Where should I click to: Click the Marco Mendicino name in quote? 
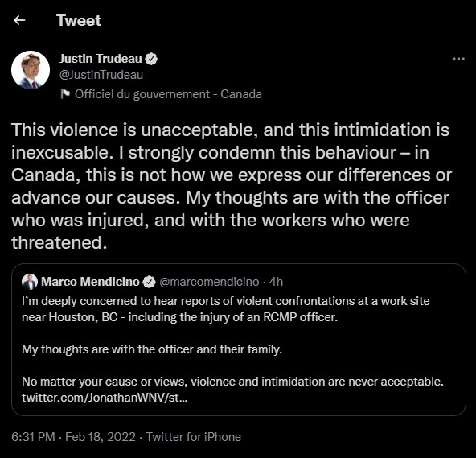click(x=90, y=282)
